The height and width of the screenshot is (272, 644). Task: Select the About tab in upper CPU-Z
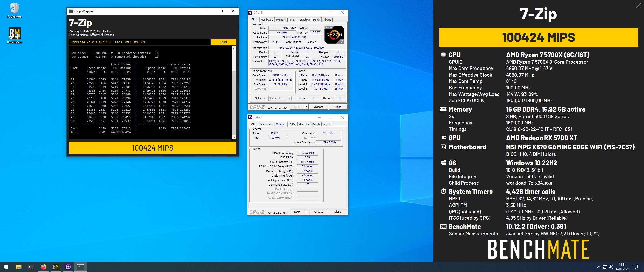click(327, 20)
